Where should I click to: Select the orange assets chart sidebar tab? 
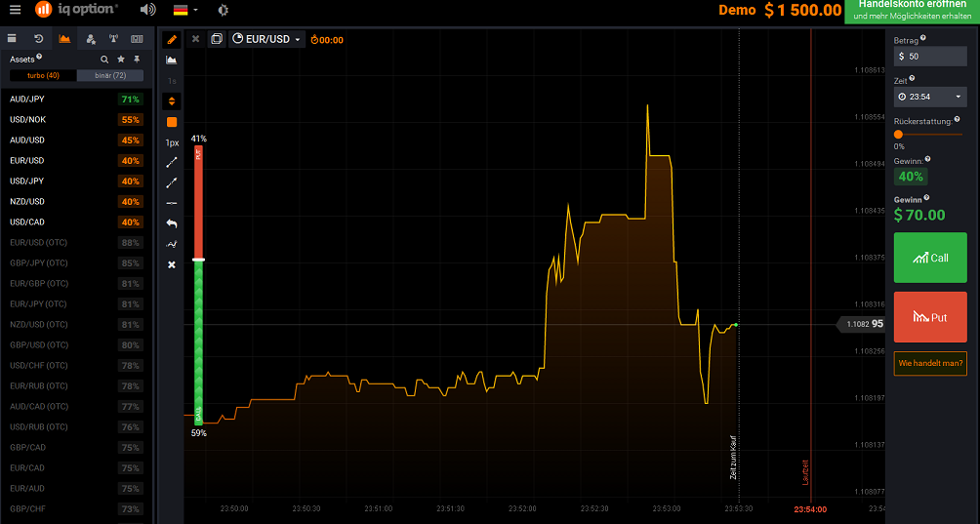pyautogui.click(x=64, y=39)
